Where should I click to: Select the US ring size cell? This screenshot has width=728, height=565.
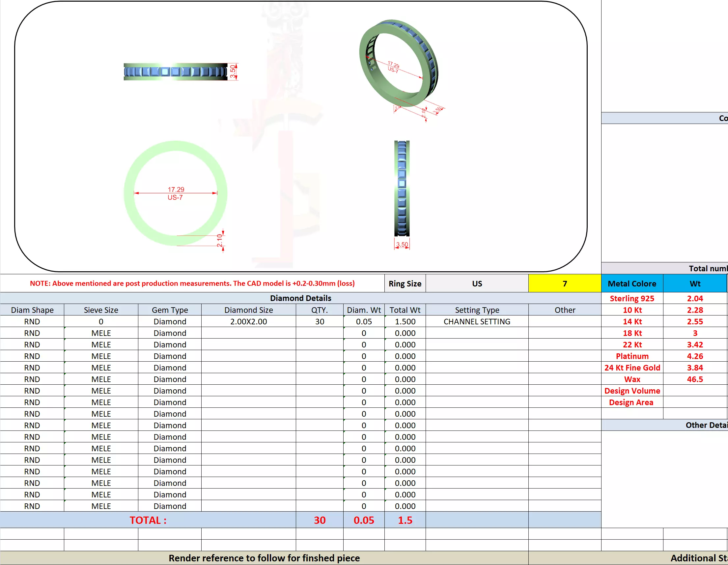[477, 283]
